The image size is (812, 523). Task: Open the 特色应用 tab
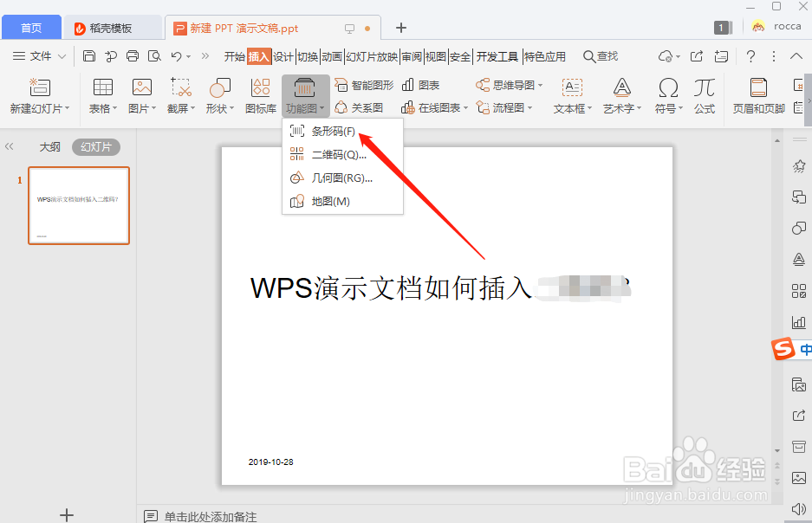coord(545,56)
